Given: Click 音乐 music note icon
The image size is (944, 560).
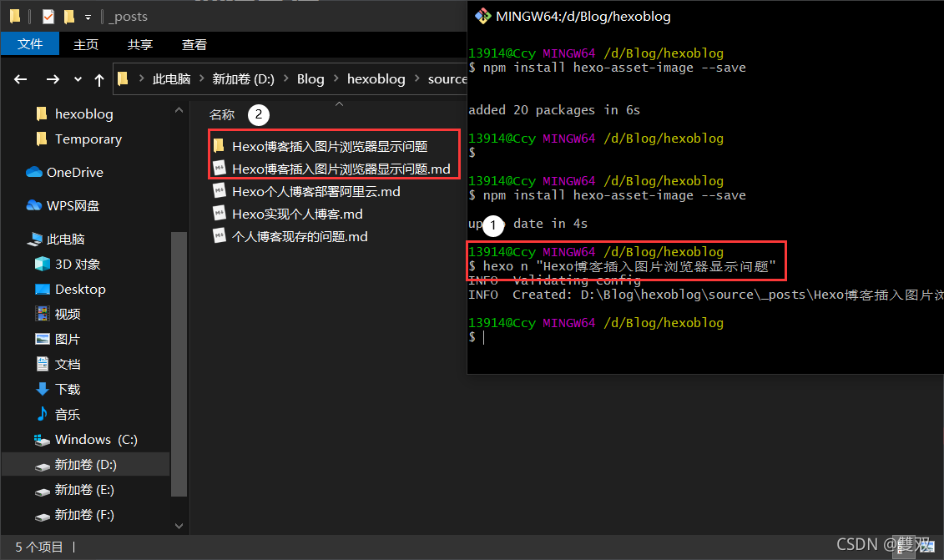Looking at the screenshot, I should [x=42, y=414].
